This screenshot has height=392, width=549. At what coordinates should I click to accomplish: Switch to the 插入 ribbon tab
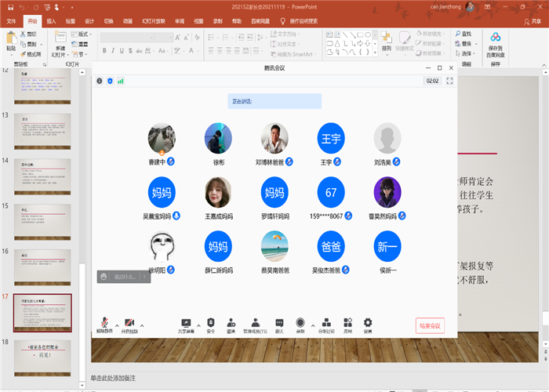[52, 21]
